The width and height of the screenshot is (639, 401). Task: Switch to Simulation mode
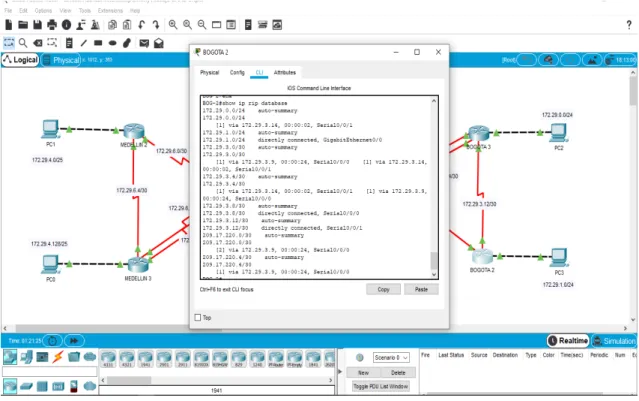[614, 341]
